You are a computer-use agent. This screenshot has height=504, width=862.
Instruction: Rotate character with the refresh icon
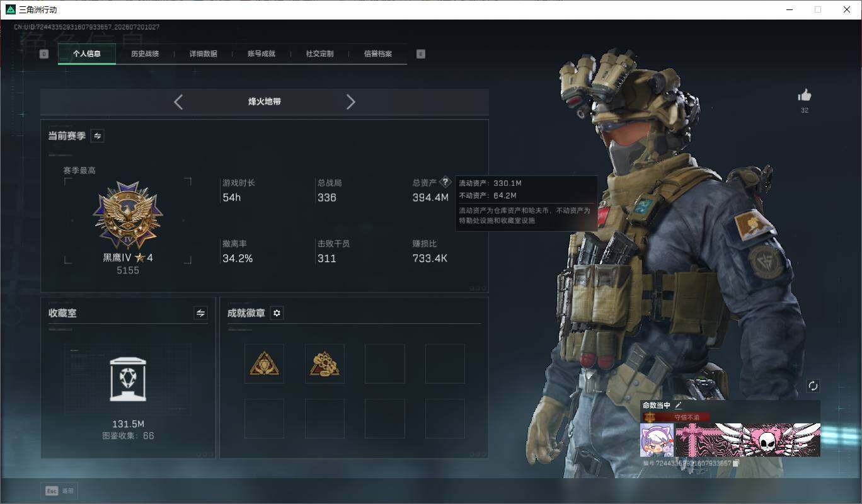pos(813,386)
